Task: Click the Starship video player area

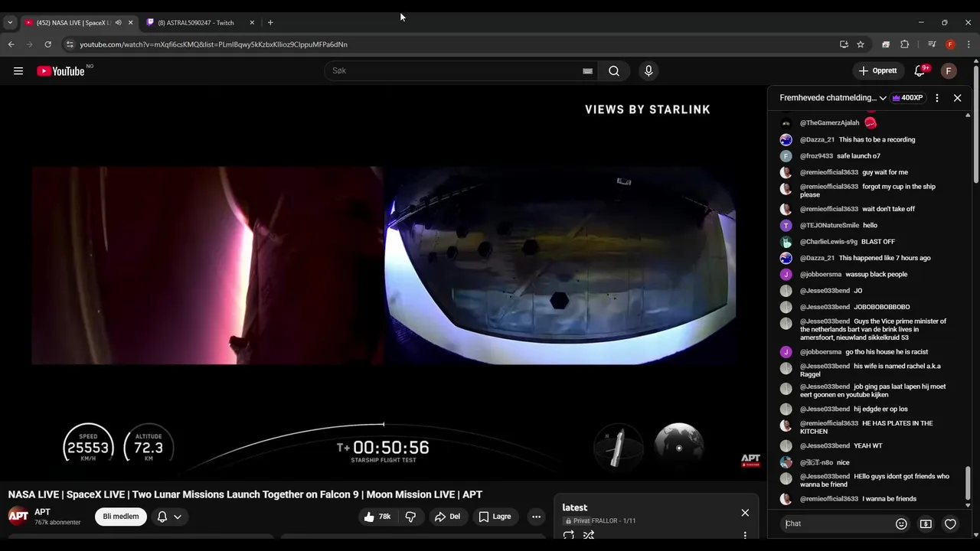Action: tap(384, 282)
